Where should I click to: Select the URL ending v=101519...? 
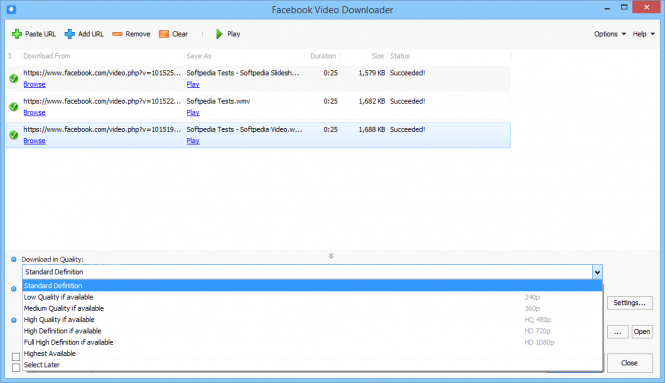(102, 129)
